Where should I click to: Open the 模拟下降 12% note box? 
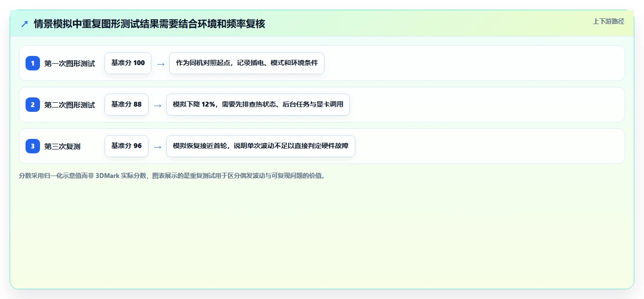[258, 105]
